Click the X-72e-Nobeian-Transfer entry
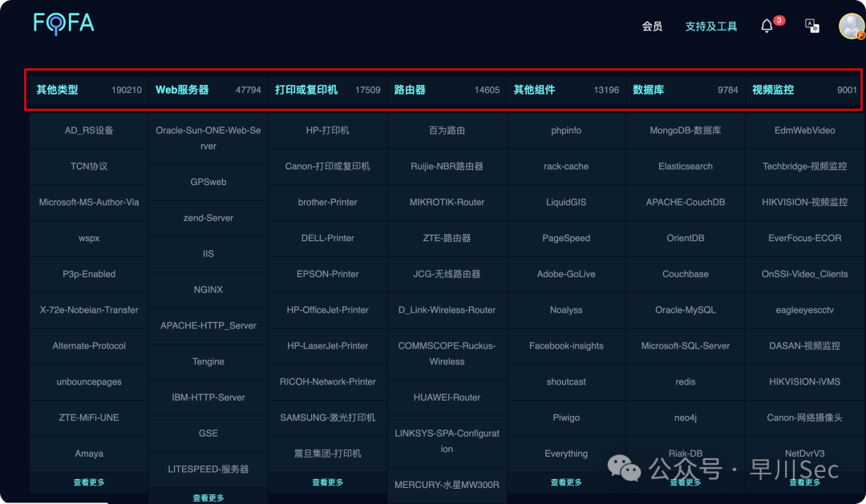Viewport: 866px width, 504px height. (x=89, y=309)
